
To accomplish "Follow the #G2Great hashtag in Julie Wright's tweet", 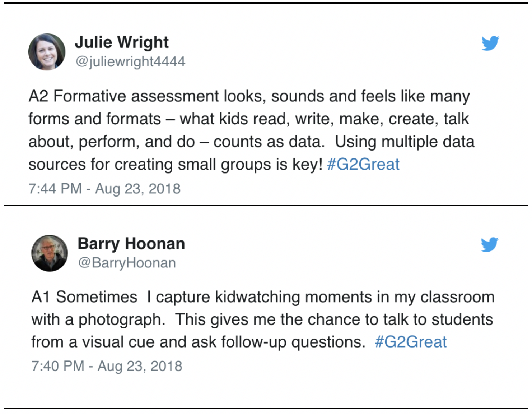I will [363, 165].
